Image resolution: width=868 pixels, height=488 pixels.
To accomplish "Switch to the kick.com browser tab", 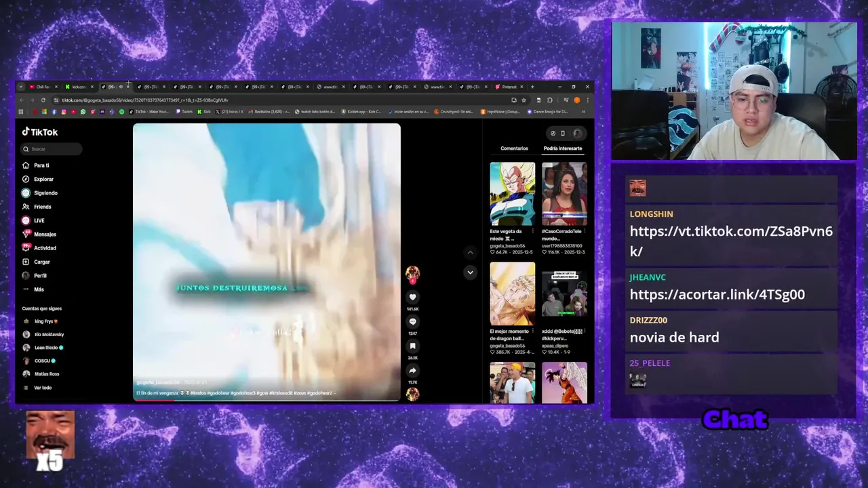I will coord(79,87).
